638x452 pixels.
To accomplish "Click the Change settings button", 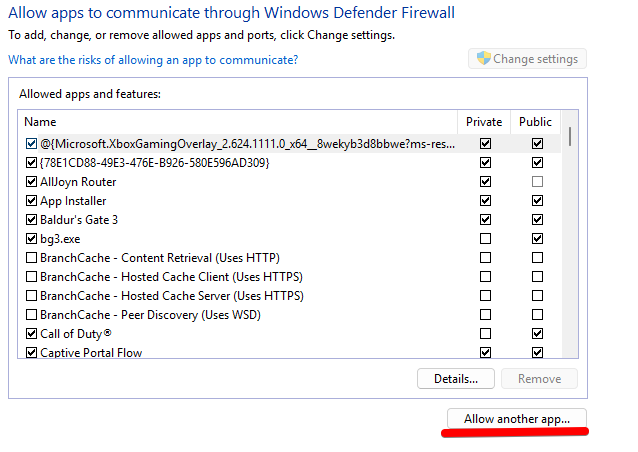I will [x=527, y=59].
